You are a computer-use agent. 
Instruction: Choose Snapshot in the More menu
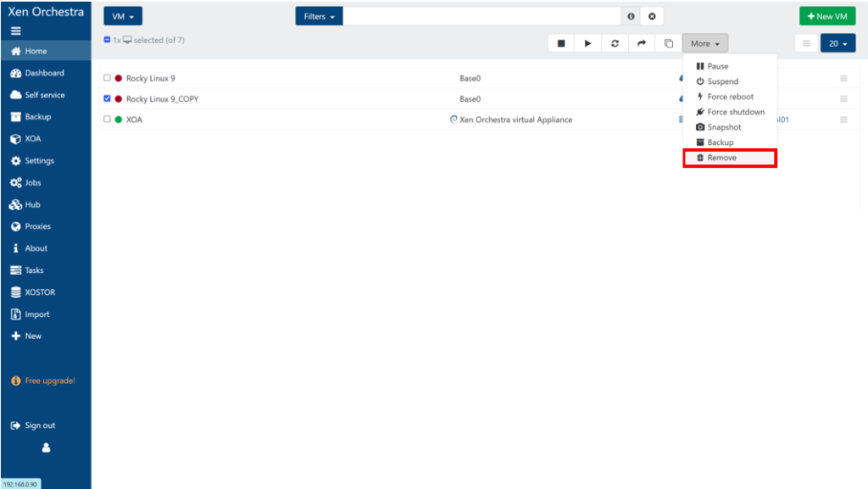723,127
